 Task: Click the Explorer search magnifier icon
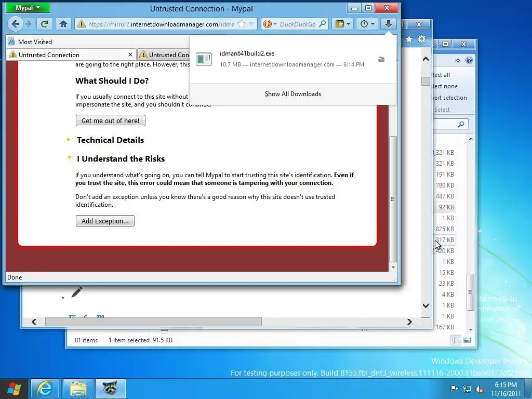pos(461,124)
